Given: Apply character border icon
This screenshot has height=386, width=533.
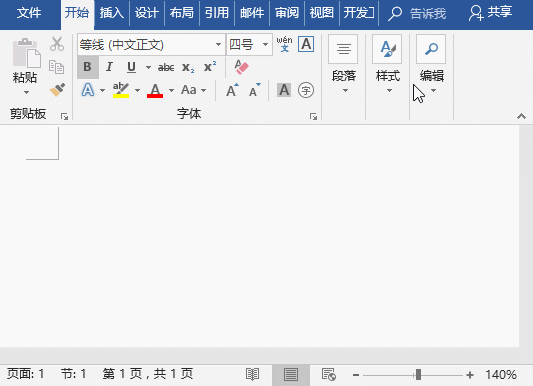Looking at the screenshot, I should [x=306, y=44].
